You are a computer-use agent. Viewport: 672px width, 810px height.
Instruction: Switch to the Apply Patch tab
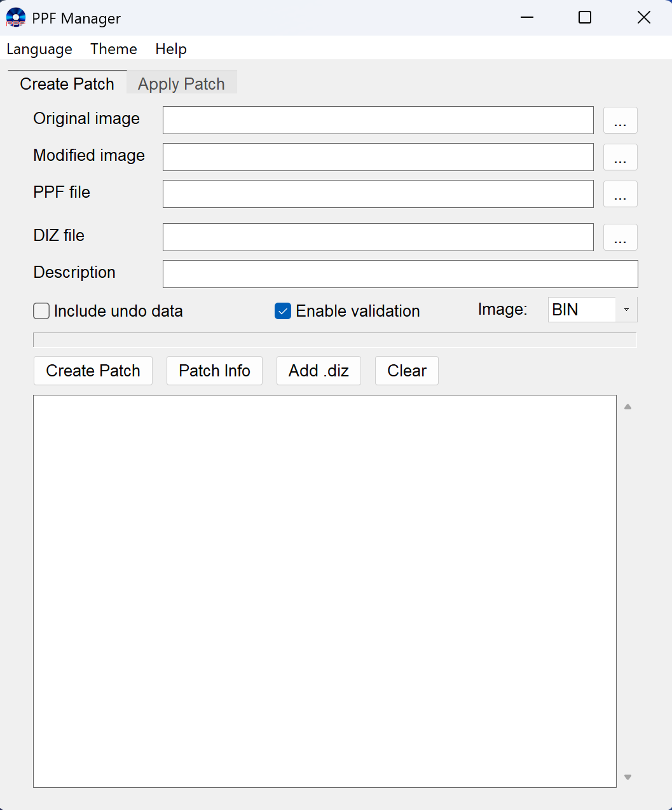pos(181,84)
